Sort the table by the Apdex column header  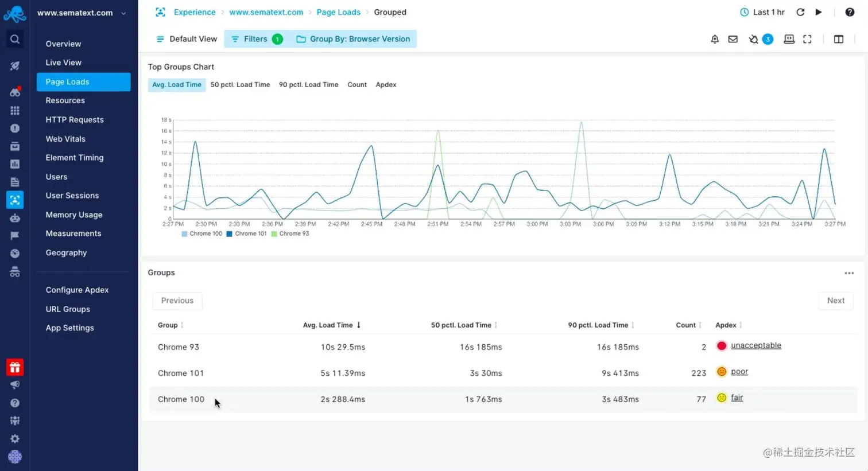728,325
